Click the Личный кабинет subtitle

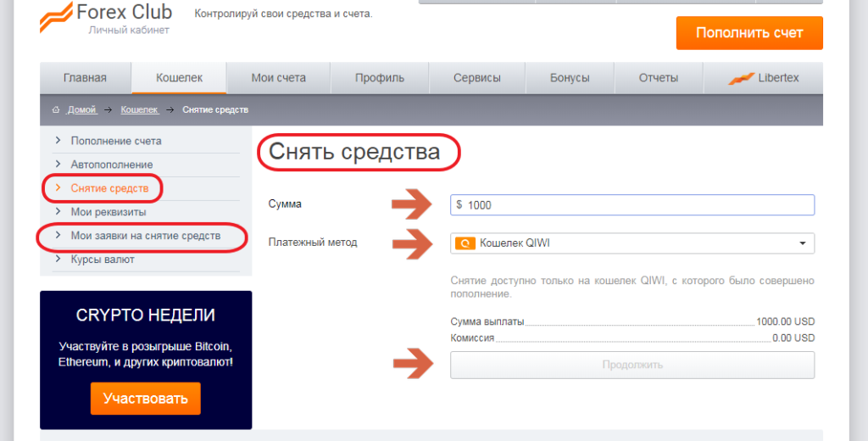129,31
